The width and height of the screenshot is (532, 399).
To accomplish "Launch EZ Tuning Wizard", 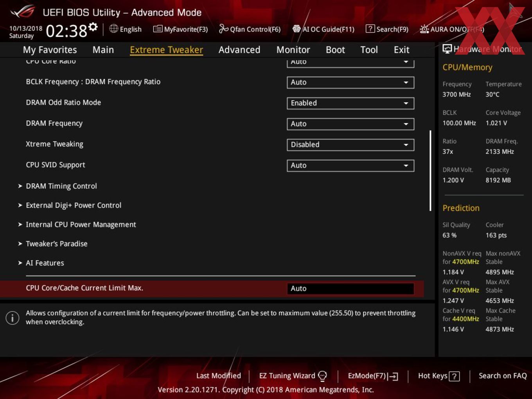I will point(293,376).
